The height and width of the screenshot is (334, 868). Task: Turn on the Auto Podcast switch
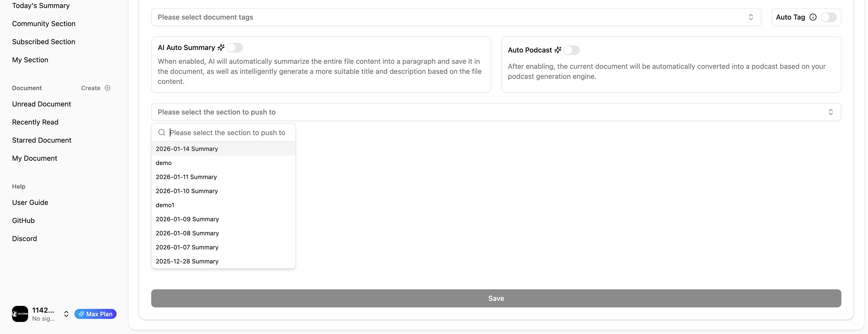[571, 50]
